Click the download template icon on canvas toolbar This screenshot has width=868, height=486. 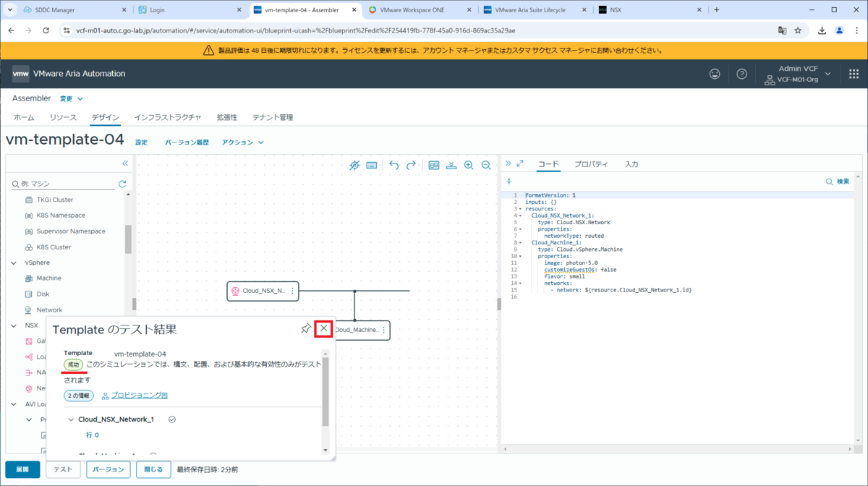tap(451, 165)
